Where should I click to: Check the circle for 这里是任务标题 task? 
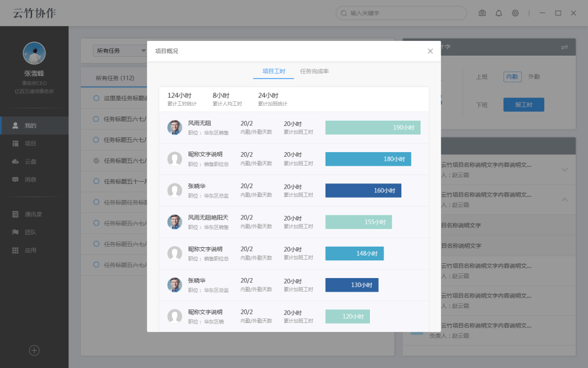point(96,98)
